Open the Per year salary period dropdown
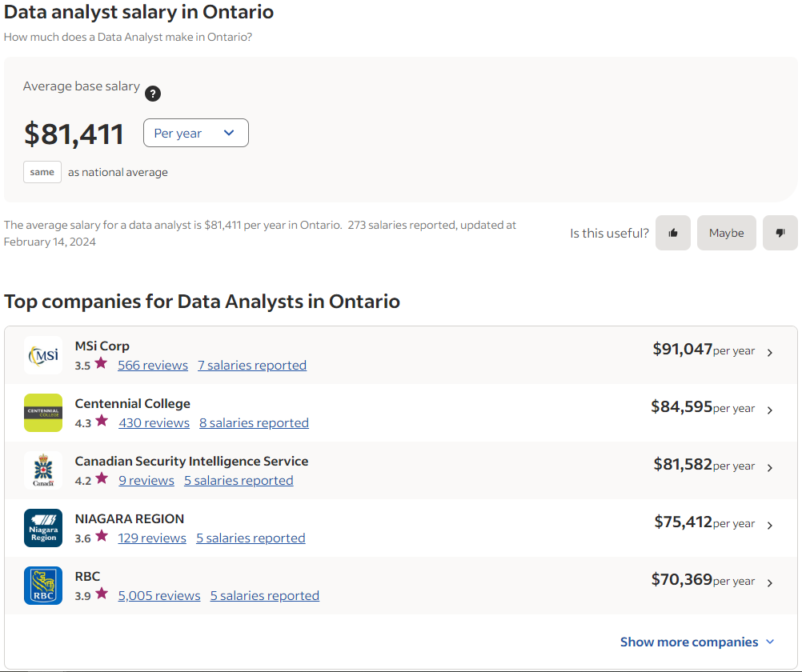The width and height of the screenshot is (802, 672). [196, 133]
